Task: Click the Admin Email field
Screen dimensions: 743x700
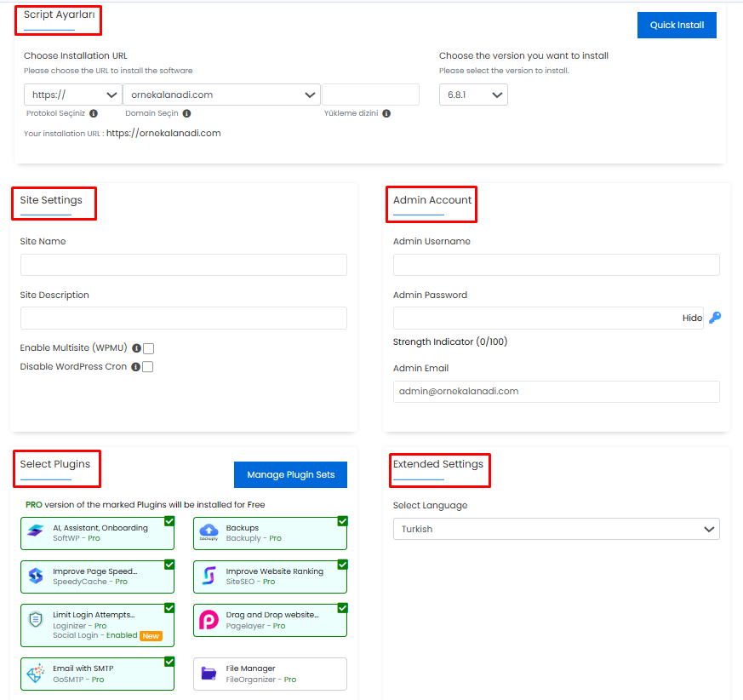Action: (x=557, y=392)
